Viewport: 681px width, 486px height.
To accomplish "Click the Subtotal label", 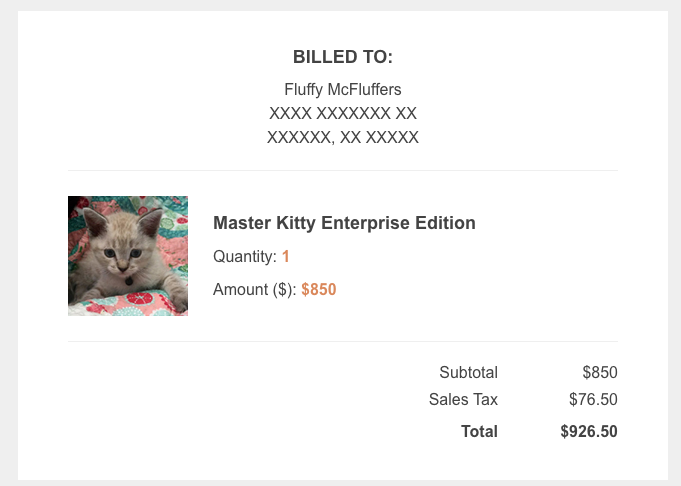I will pyautogui.click(x=468, y=373).
